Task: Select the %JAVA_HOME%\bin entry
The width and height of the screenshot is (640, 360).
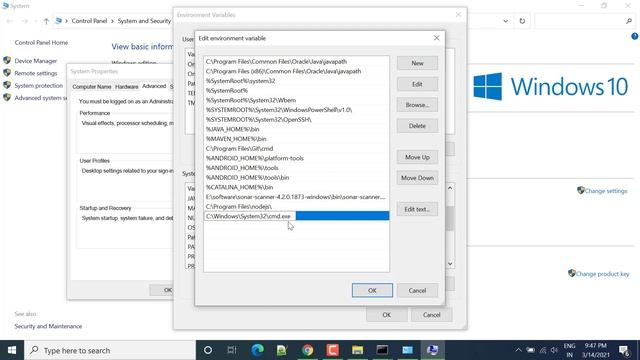Action: click(296, 129)
